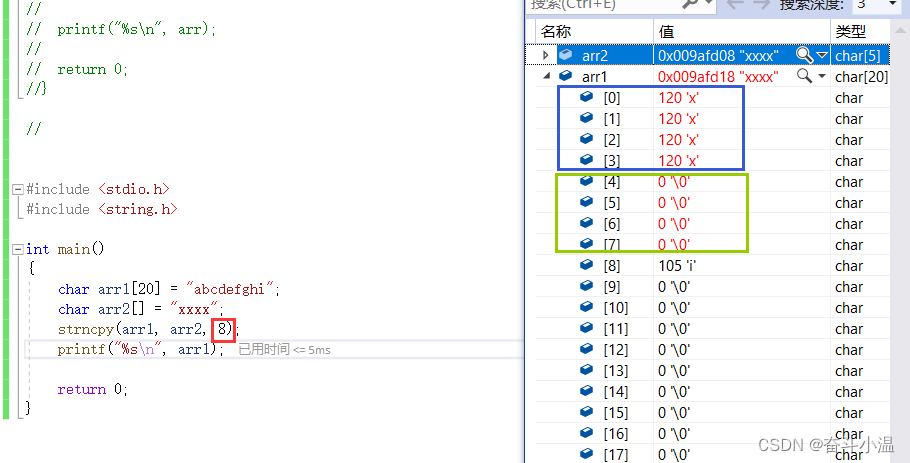
Task: Click the scrollbar up arrow in watch window
Action: coord(900,32)
